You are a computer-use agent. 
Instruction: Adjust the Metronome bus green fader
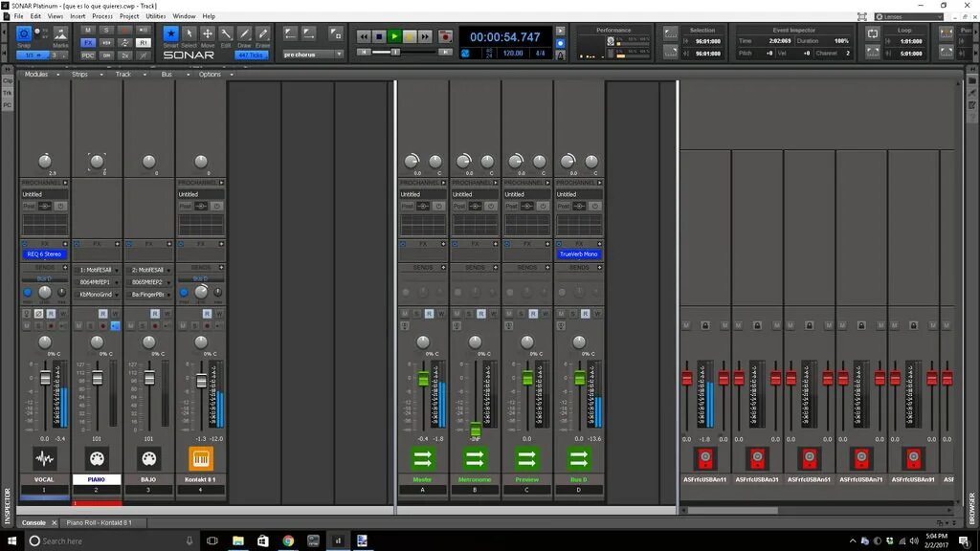point(475,430)
